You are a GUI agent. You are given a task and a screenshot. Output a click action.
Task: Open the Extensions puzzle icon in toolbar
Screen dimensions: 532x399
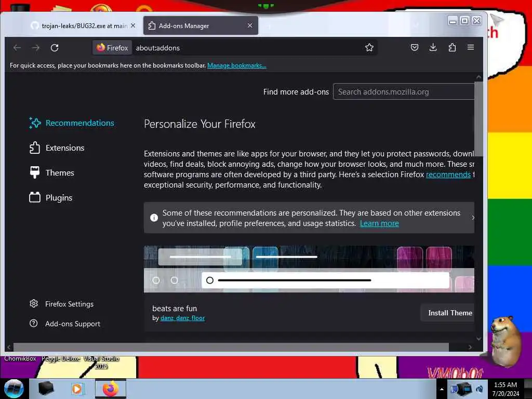452,47
